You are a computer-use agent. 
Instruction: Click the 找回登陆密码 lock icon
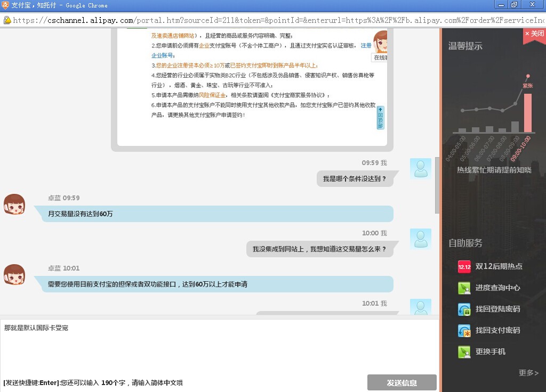tap(464, 309)
